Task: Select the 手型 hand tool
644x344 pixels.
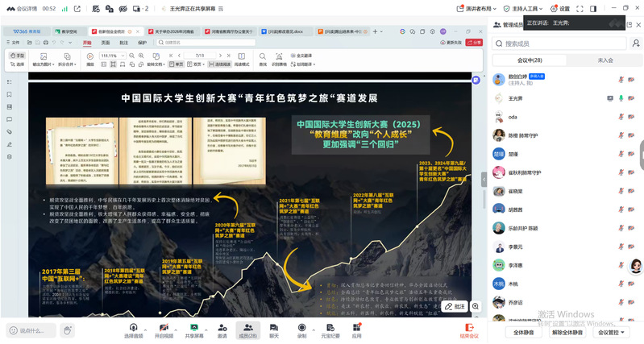Action: [x=17, y=56]
